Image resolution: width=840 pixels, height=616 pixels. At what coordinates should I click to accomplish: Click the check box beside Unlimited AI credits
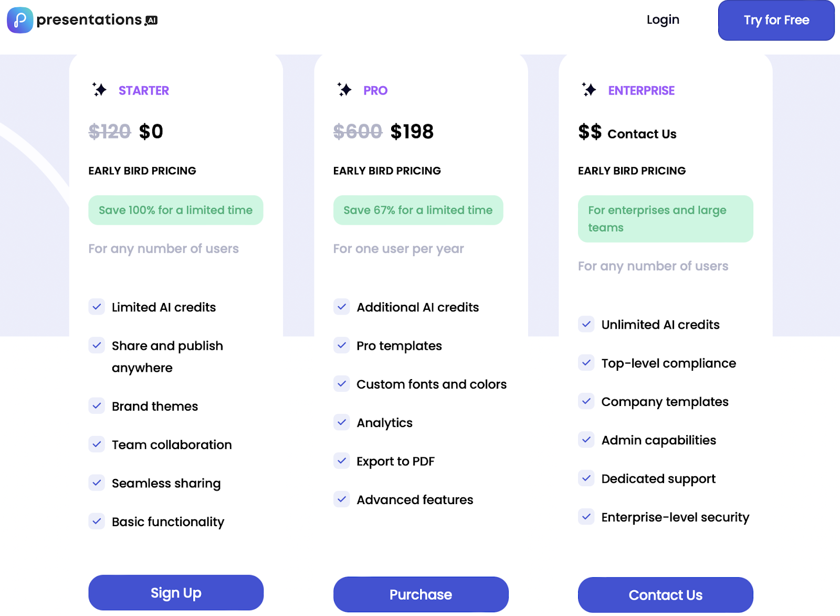[586, 324]
